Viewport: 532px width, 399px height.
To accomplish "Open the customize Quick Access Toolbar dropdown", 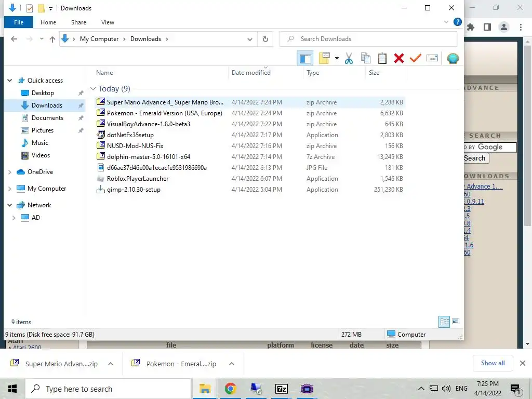I will pos(50,8).
